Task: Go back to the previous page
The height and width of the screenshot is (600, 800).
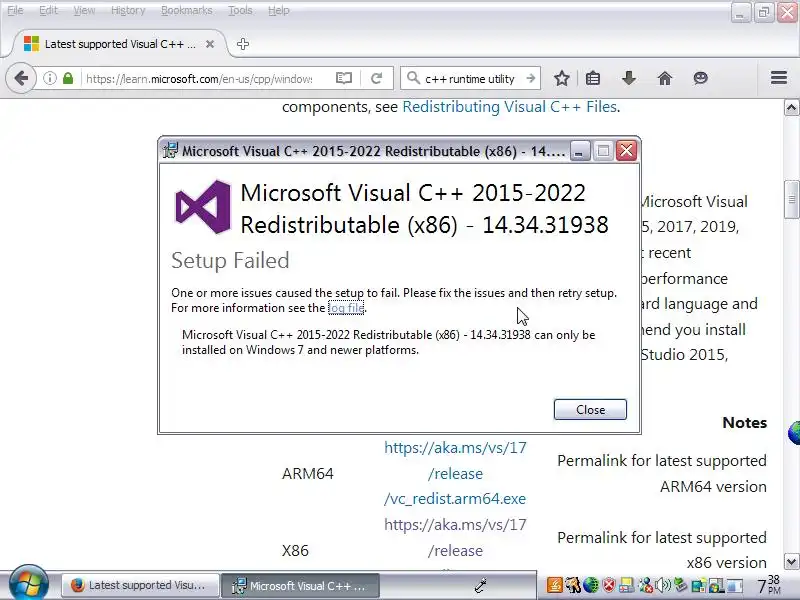Action: [x=21, y=79]
